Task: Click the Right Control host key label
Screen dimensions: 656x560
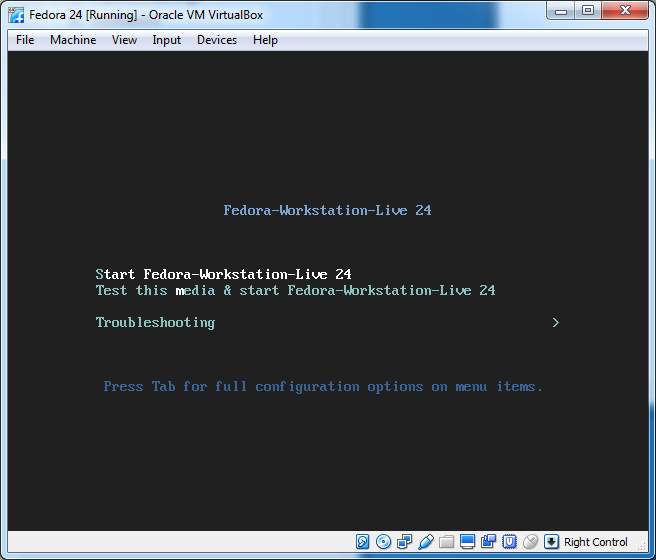Action: (x=595, y=542)
